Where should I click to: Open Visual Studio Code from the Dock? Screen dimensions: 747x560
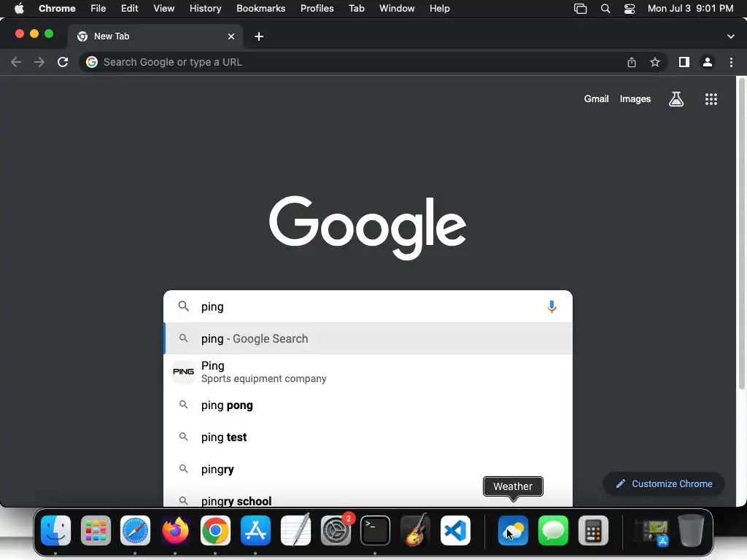455,531
